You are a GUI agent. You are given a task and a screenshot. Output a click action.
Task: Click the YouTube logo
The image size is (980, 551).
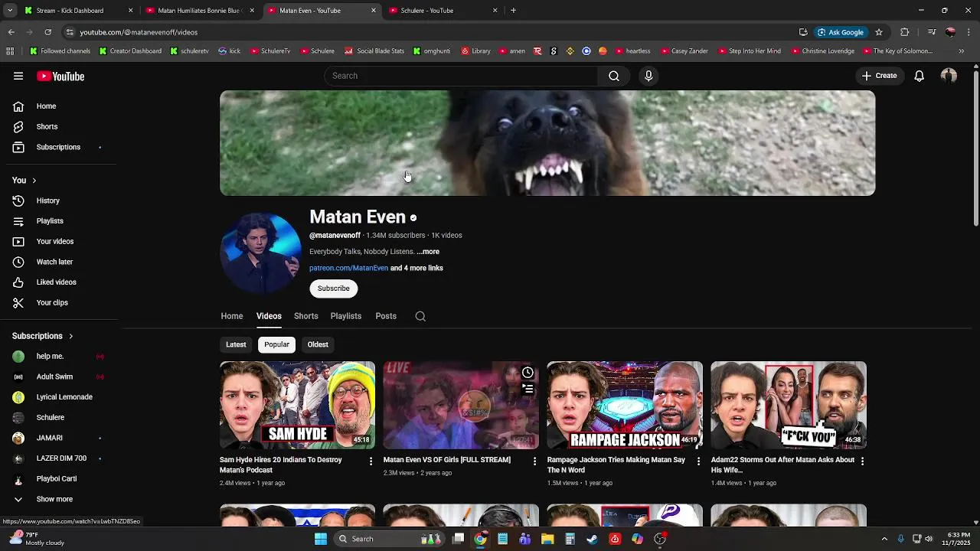[x=60, y=76]
